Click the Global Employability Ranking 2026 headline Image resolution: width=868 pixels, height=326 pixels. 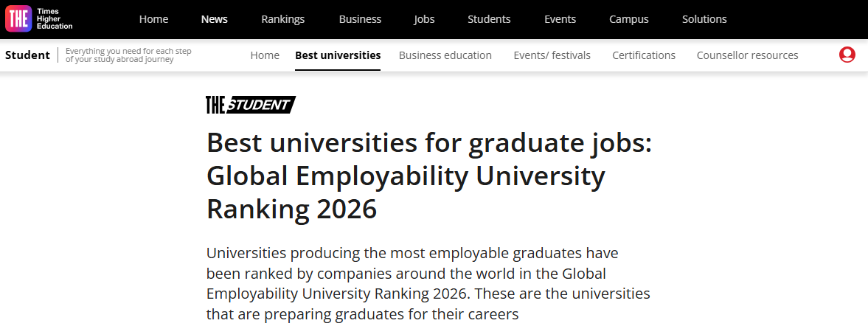(428, 176)
